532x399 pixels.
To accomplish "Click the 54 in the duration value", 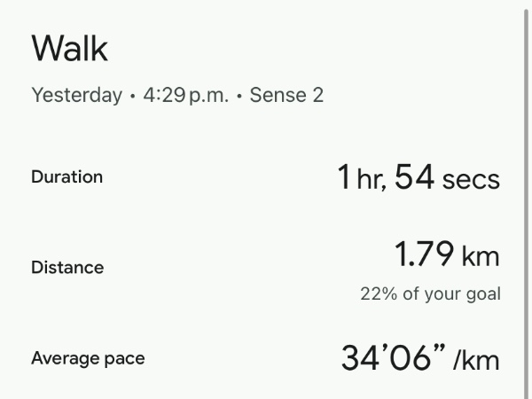I will click(x=414, y=178).
